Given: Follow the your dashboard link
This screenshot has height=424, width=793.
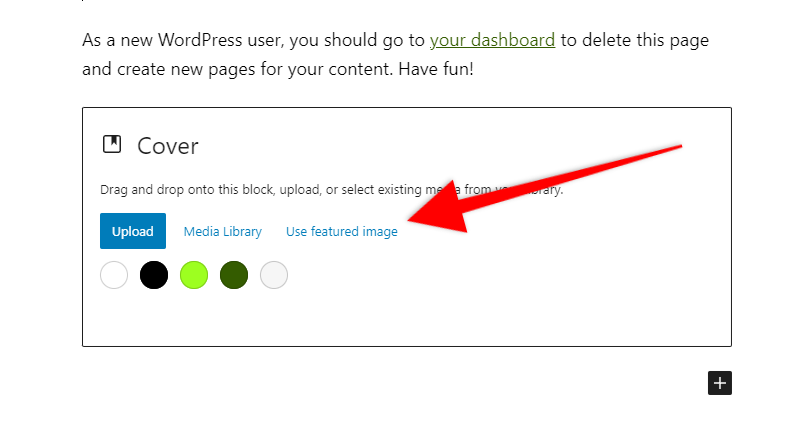Looking at the screenshot, I should tap(493, 40).
